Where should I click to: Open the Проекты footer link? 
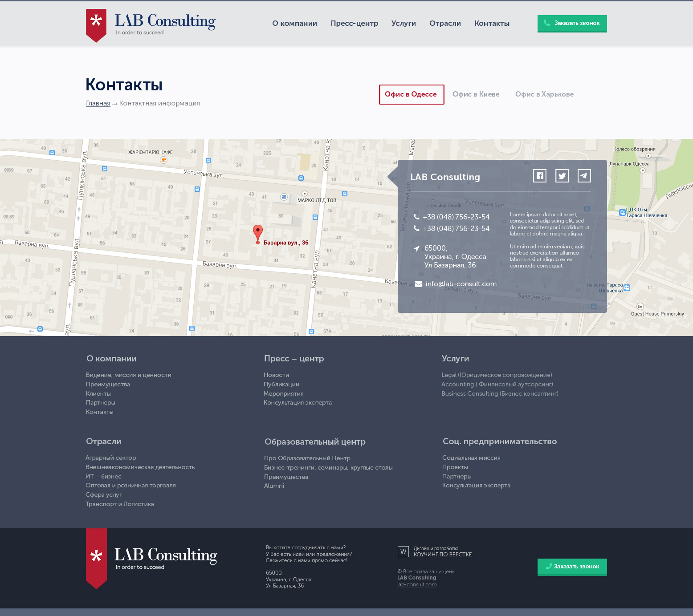(x=455, y=467)
